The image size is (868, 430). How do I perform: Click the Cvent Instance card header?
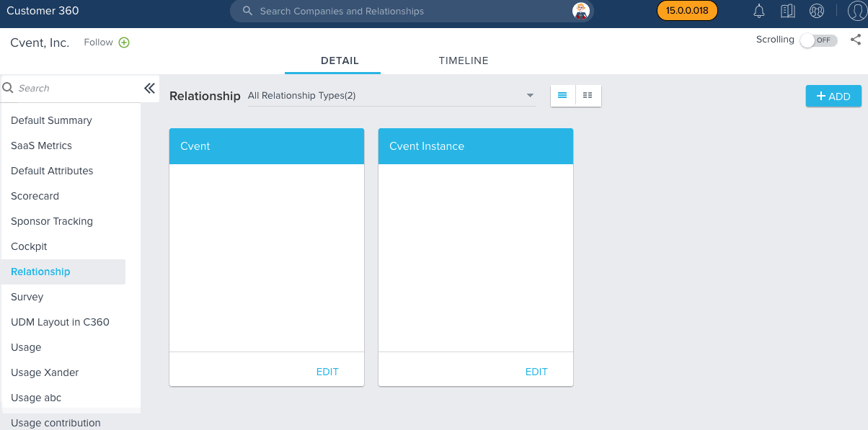point(476,146)
